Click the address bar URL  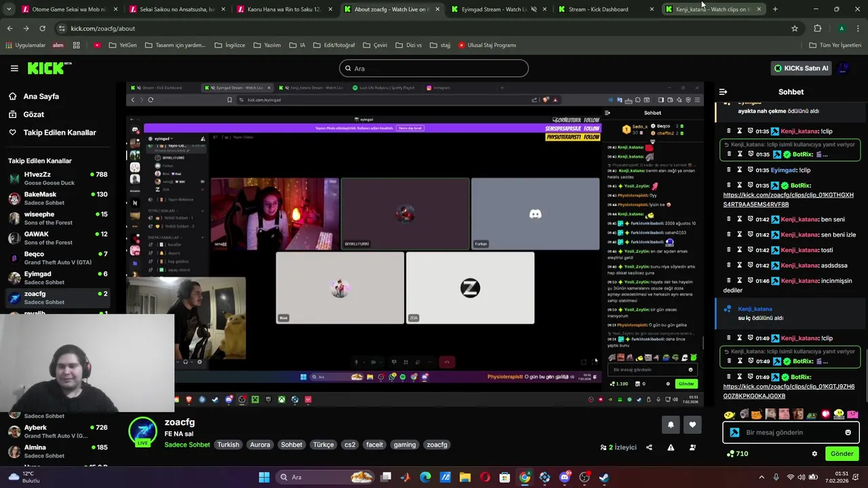coord(102,28)
